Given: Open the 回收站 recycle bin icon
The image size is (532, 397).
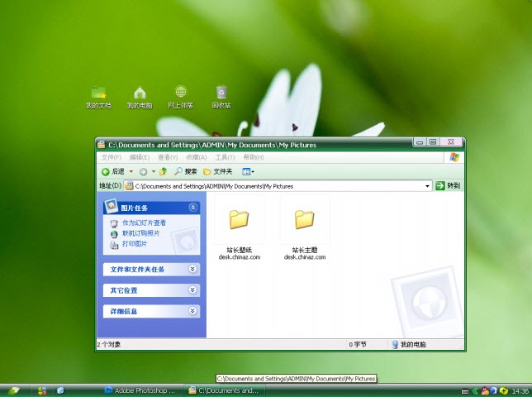Looking at the screenshot, I should pos(221,97).
